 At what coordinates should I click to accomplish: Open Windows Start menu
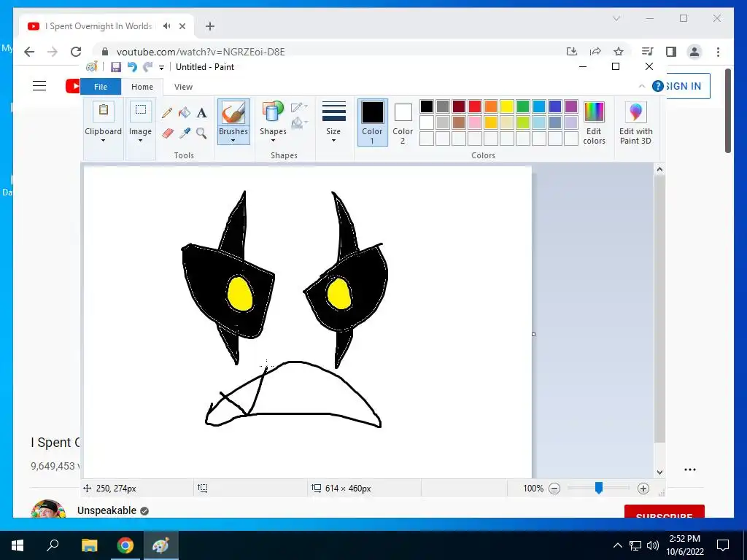(x=18, y=545)
